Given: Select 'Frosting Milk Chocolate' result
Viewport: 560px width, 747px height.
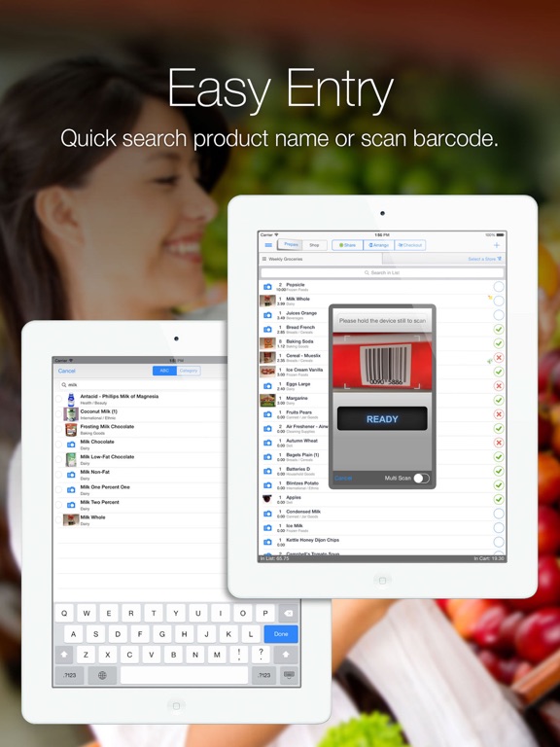Looking at the screenshot, I should [x=140, y=429].
